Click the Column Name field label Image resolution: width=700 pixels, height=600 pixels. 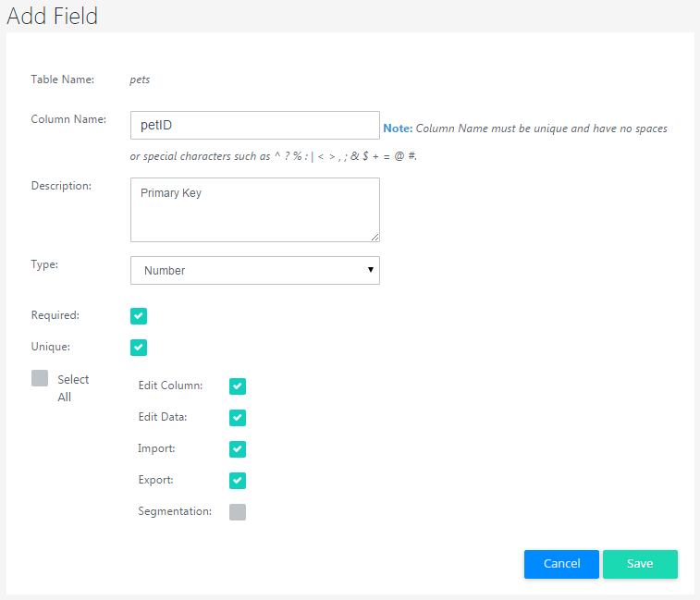68,119
